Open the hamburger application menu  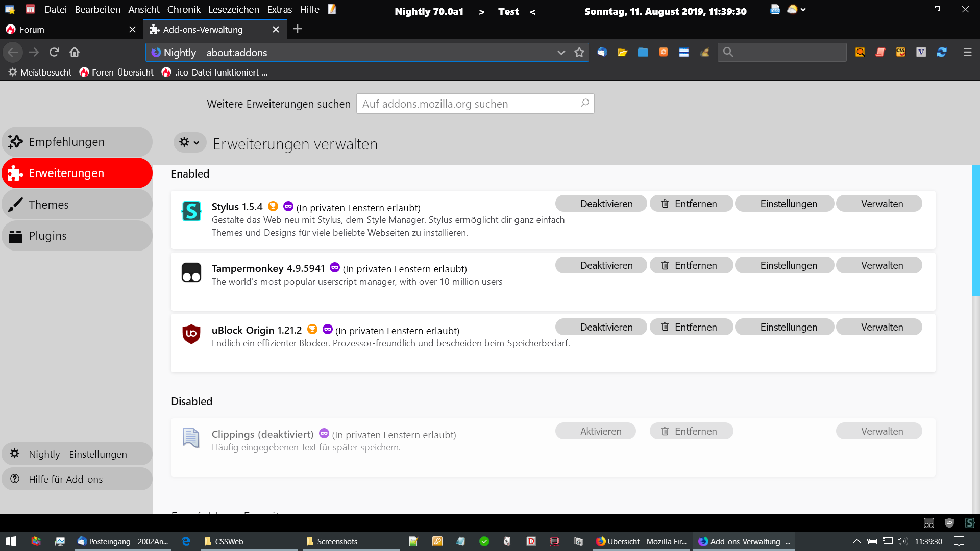click(x=967, y=52)
